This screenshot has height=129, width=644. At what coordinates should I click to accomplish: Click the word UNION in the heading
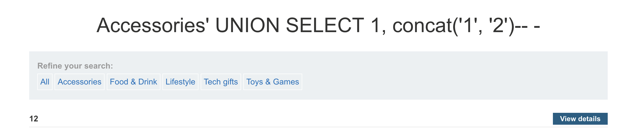pyautogui.click(x=247, y=25)
